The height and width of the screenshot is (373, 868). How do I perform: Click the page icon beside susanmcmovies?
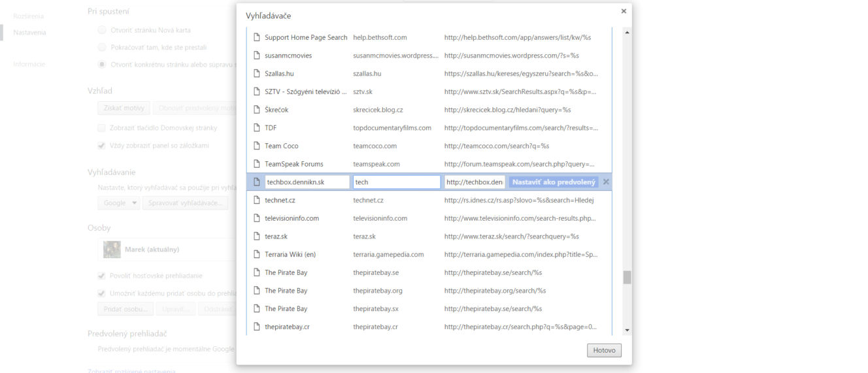[257, 56]
